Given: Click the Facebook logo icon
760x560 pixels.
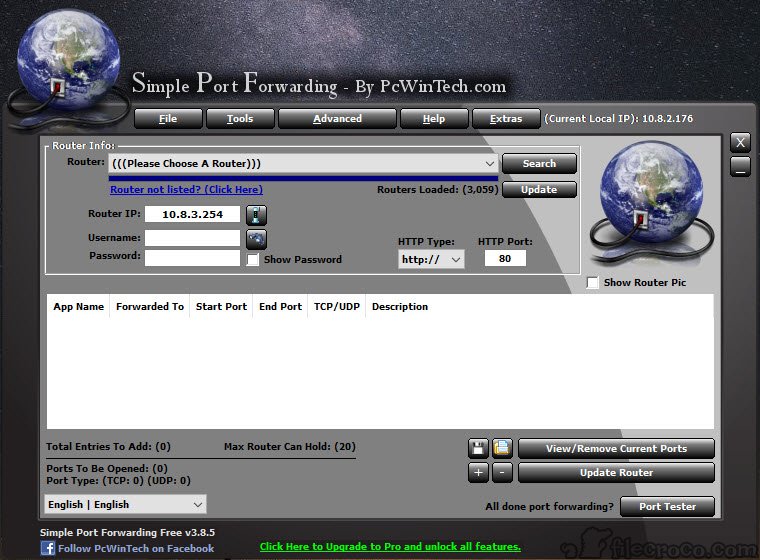Looking at the screenshot, I should point(48,548).
